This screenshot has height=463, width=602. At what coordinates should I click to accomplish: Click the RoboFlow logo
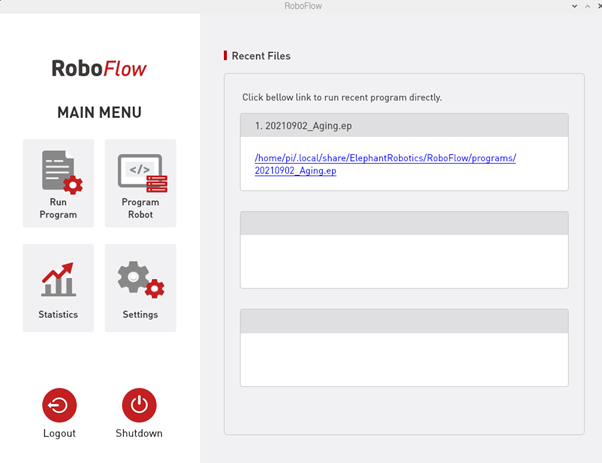tap(99, 69)
